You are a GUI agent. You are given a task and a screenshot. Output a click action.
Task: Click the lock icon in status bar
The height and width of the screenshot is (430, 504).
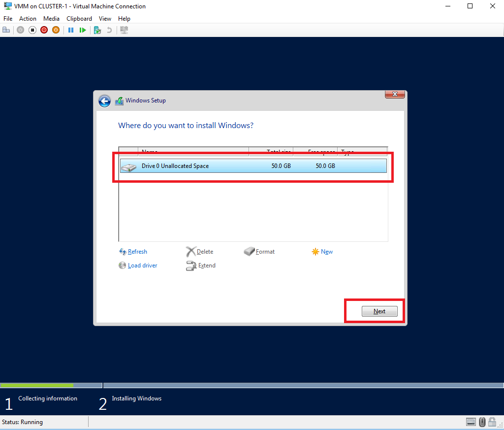tap(492, 422)
